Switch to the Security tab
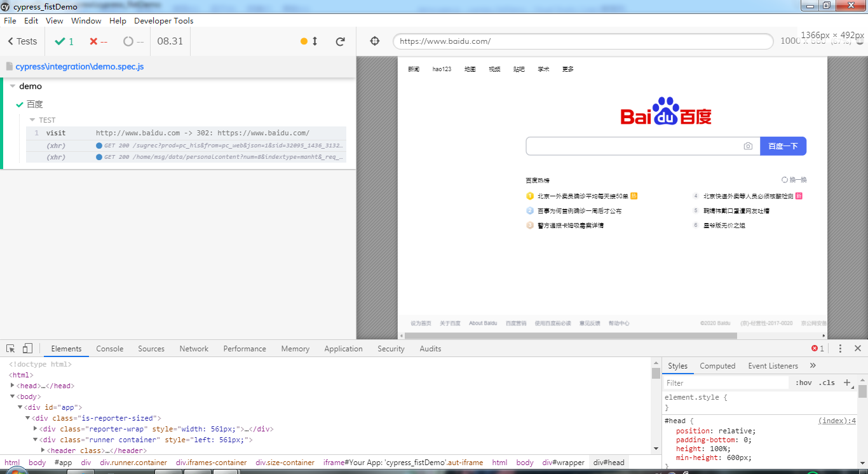This screenshot has height=474, width=868. (391, 349)
